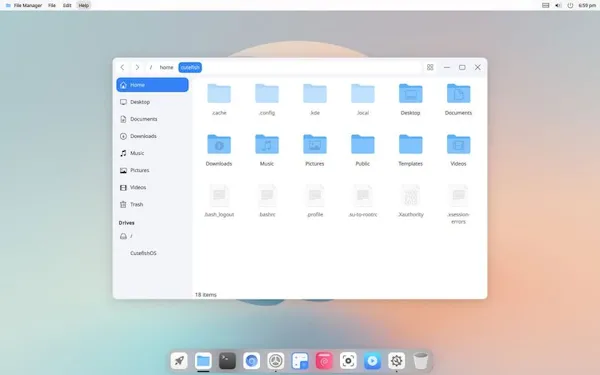Open the Trash can in the dock
This screenshot has height=375, width=600.
click(421, 360)
